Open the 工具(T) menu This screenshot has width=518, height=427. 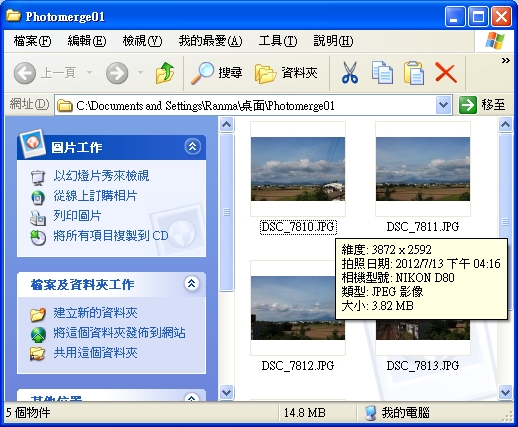click(x=278, y=41)
